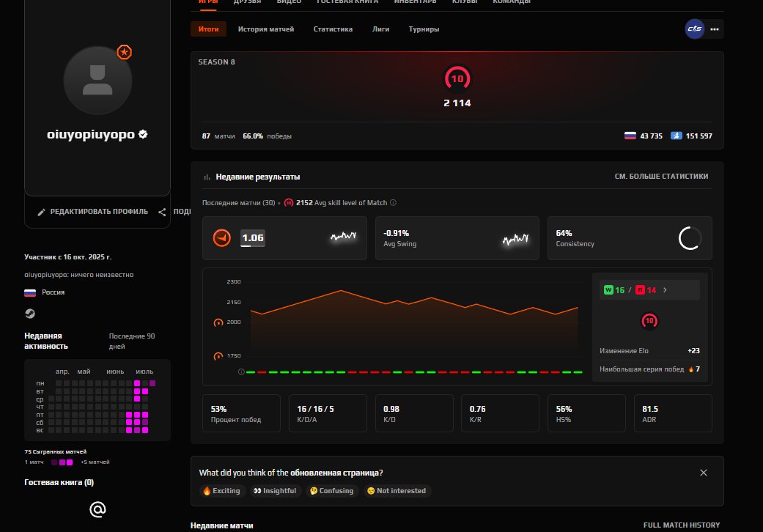Open the Итоги tab

208,29
